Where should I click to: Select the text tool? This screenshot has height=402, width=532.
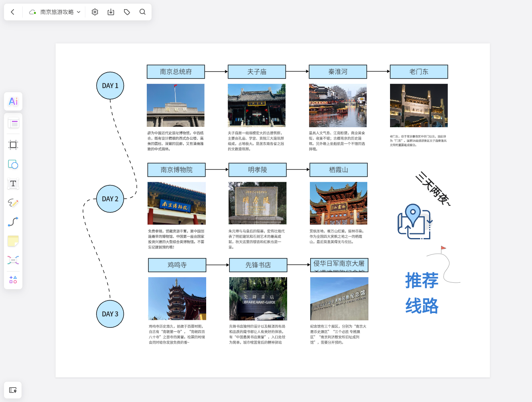click(x=13, y=183)
